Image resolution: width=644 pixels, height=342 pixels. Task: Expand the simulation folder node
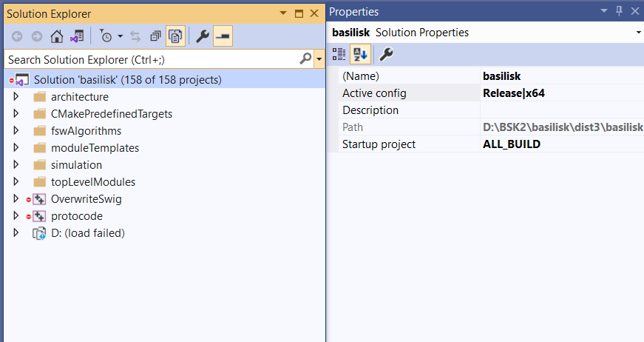(x=16, y=165)
